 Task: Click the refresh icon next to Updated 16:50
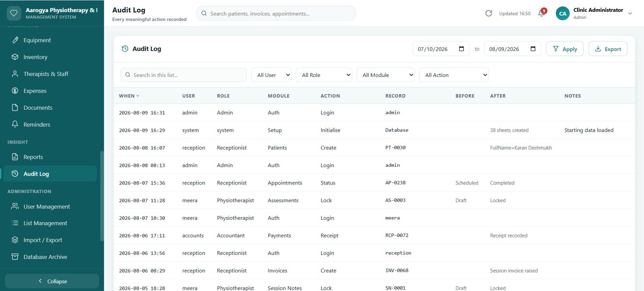tap(489, 13)
